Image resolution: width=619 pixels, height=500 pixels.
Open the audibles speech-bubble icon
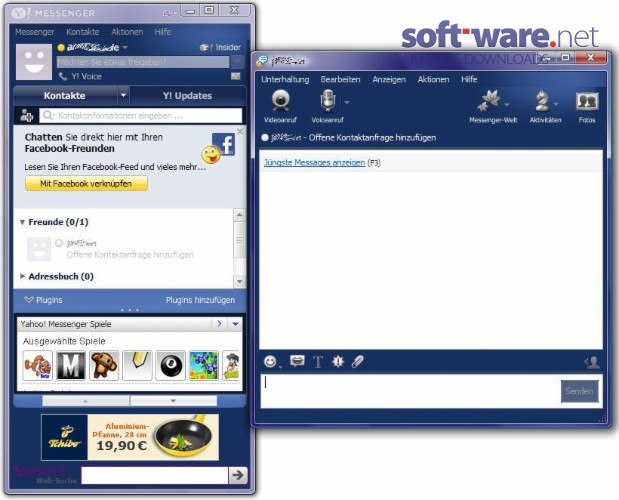297,361
